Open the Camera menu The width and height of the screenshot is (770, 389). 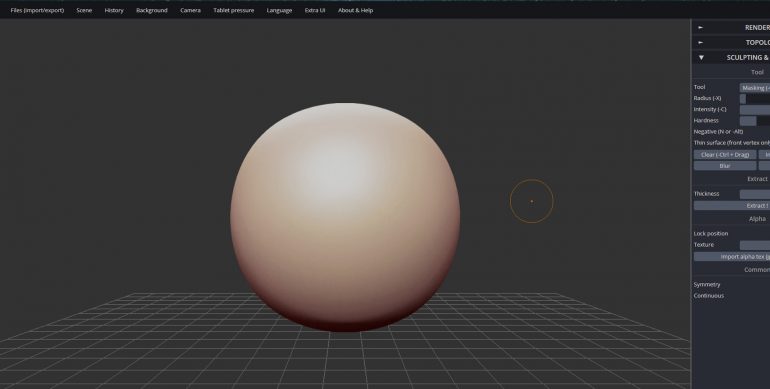click(x=190, y=10)
